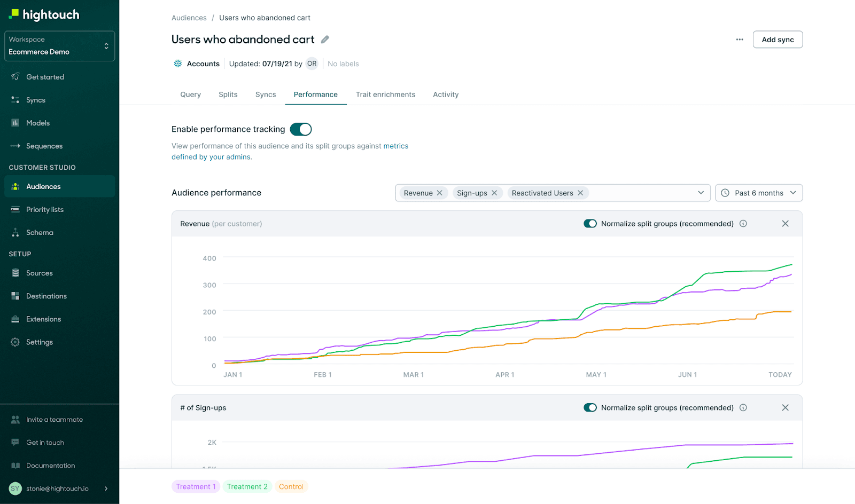Toggle Normalize split groups for Revenue chart
The width and height of the screenshot is (855, 504).
[590, 224]
